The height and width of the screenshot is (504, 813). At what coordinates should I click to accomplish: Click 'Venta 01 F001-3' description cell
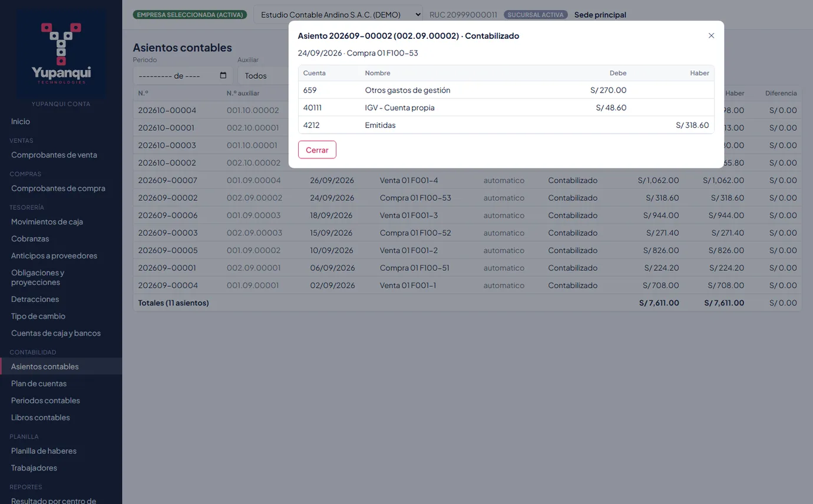[x=409, y=215]
